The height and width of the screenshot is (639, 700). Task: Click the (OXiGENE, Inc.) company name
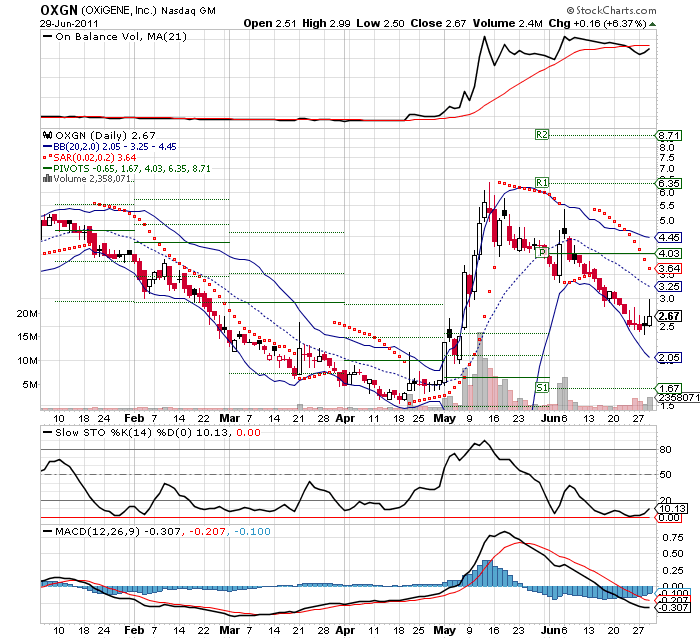pyautogui.click(x=119, y=10)
